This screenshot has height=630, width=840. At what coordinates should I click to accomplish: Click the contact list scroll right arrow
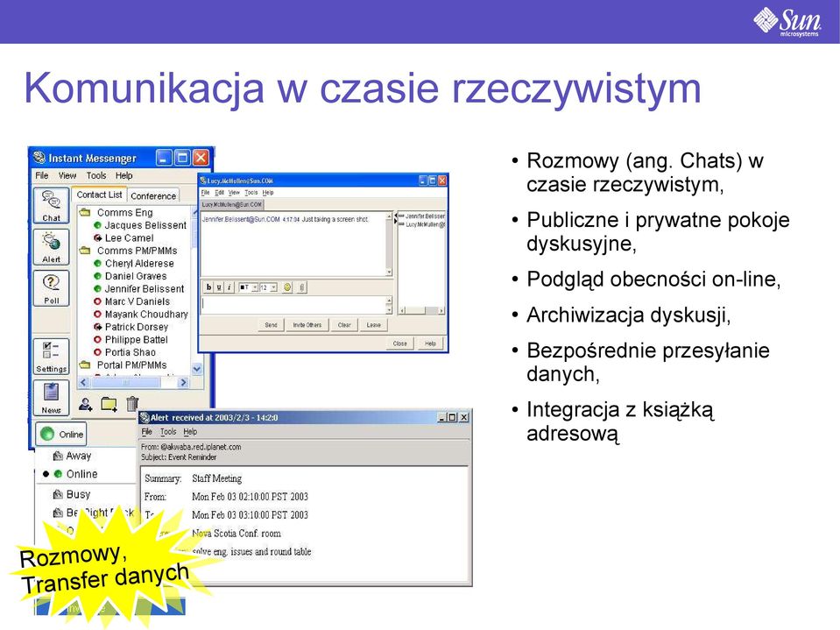184,383
